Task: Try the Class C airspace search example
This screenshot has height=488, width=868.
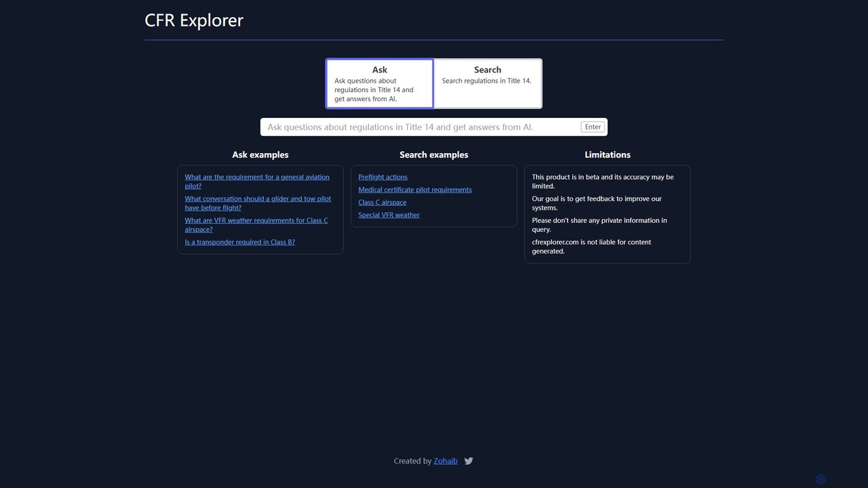Action: 382,202
